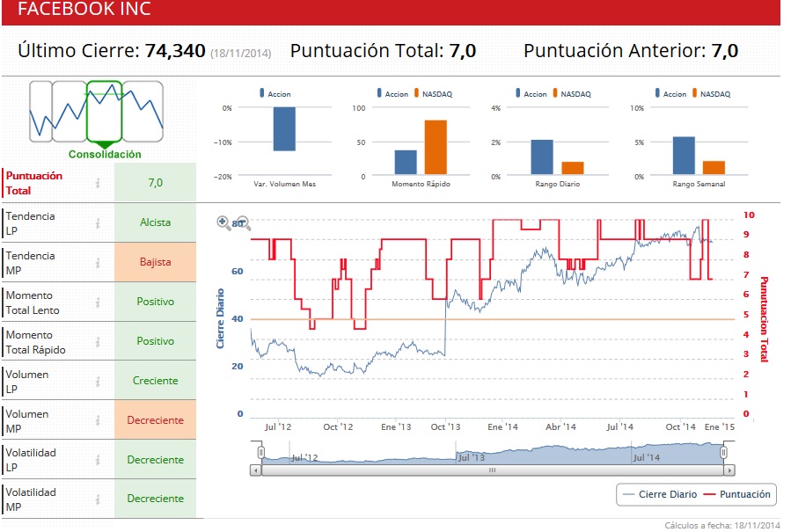The width and height of the screenshot is (791, 532).
Task: Toggle Puntuación series in chart legend
Action: [737, 494]
